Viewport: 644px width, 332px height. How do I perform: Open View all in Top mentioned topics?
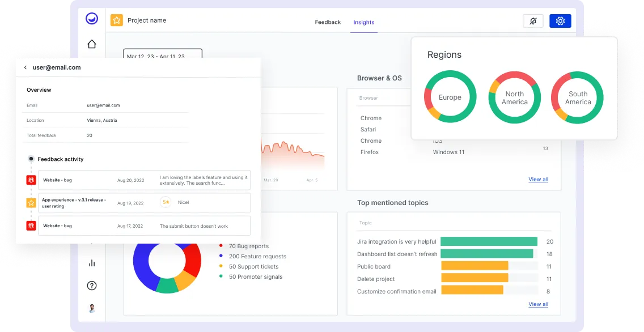click(537, 304)
